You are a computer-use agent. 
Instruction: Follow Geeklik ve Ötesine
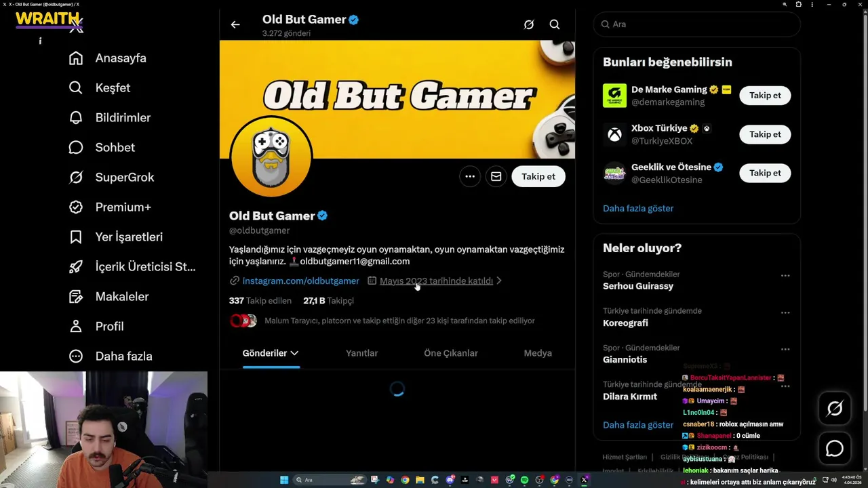765,173
